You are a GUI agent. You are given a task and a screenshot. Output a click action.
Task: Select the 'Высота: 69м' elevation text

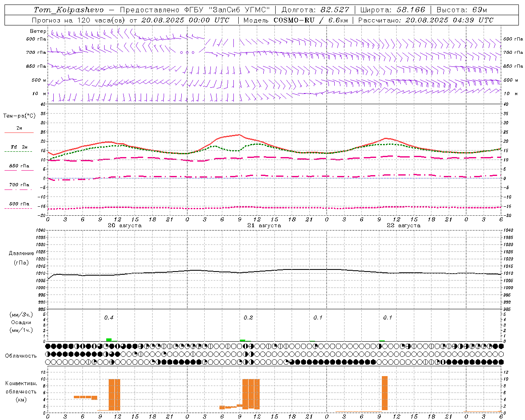click(x=461, y=10)
